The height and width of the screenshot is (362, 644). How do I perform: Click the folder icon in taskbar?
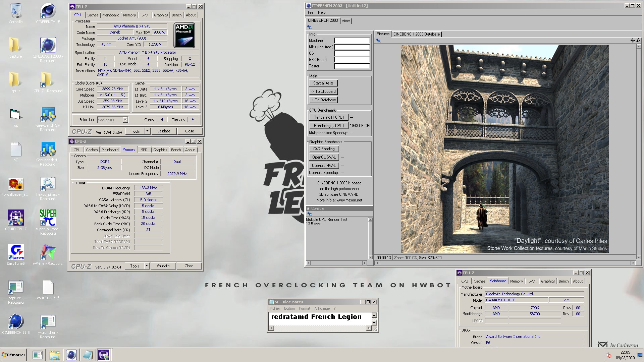coord(55,355)
